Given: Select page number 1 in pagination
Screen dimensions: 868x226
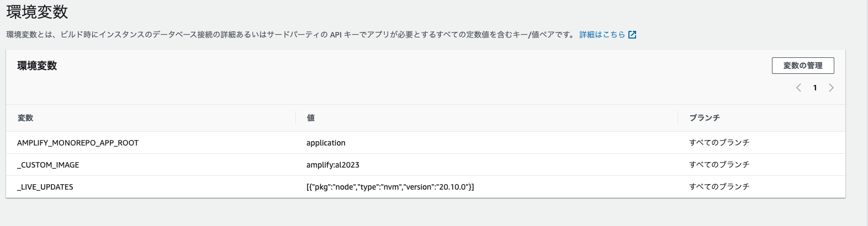Looking at the screenshot, I should pos(814,88).
